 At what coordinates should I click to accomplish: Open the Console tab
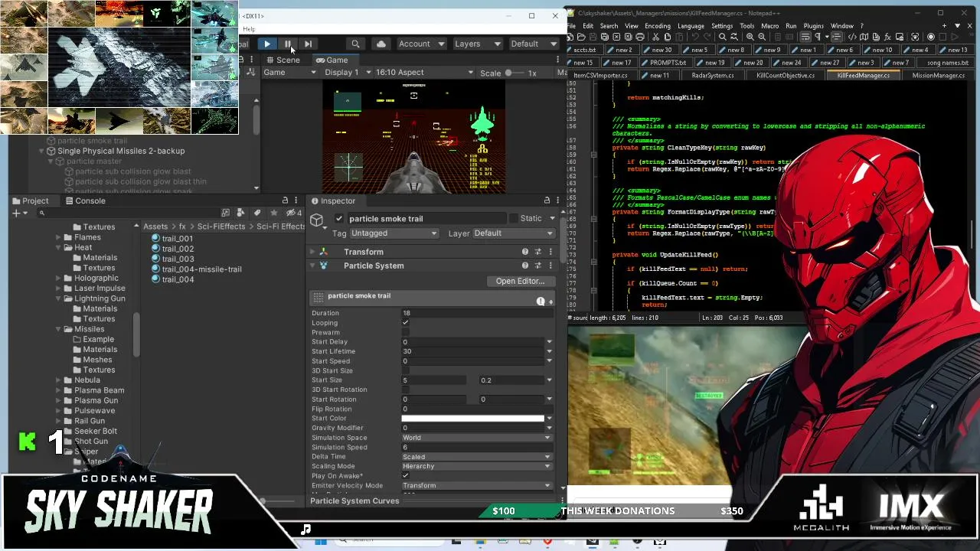coord(85,201)
